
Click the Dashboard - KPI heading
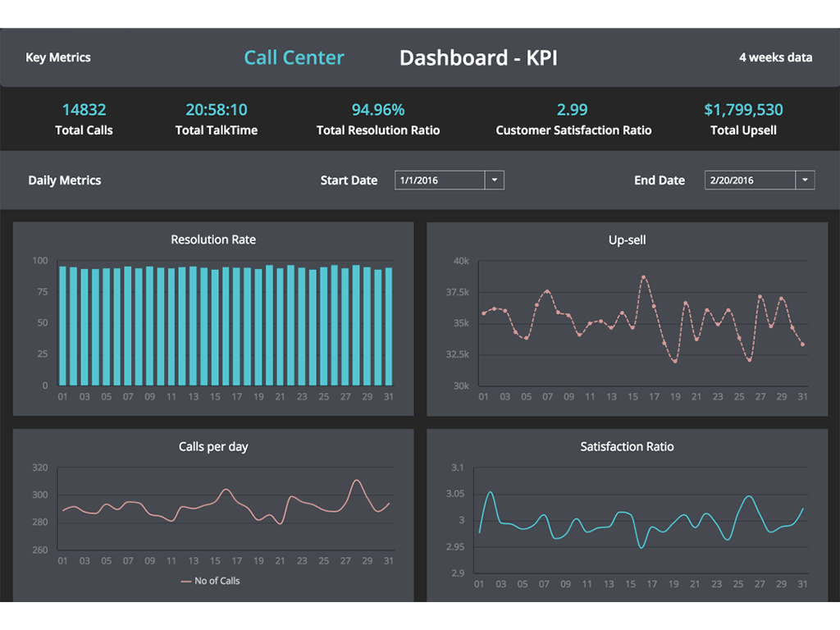[x=478, y=57]
